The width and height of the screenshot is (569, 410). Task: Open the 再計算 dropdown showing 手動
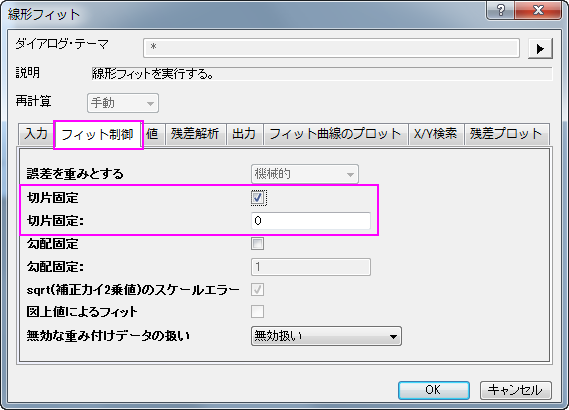point(123,103)
